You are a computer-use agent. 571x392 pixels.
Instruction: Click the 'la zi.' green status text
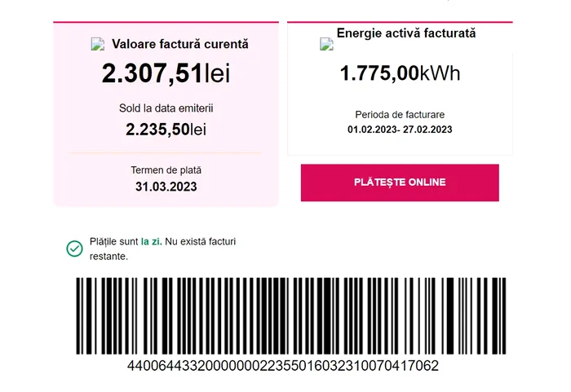(152, 242)
